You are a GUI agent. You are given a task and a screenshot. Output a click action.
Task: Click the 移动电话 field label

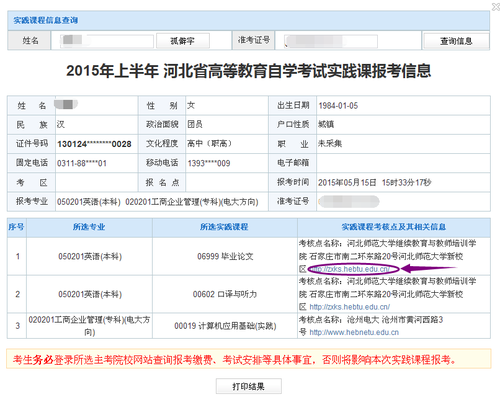[x=162, y=163]
